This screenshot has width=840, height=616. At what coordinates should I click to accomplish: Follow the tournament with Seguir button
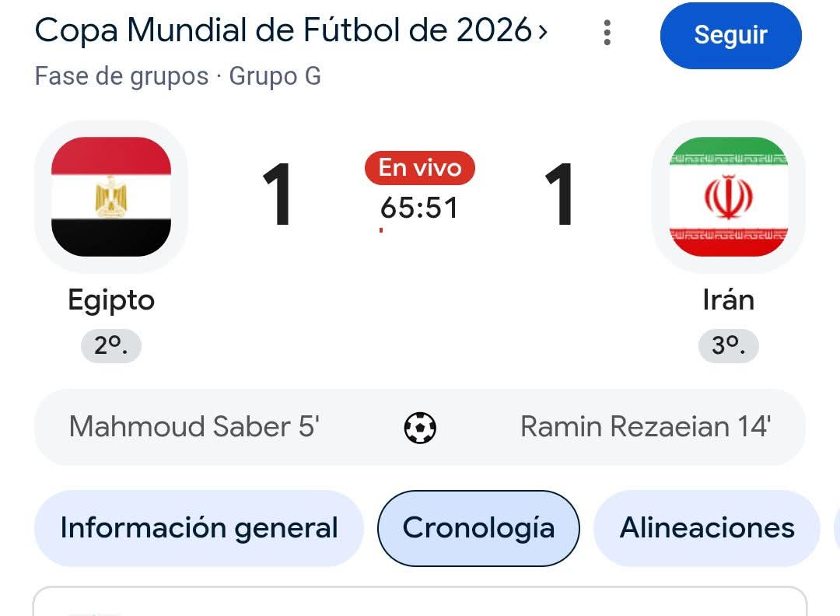[730, 35]
